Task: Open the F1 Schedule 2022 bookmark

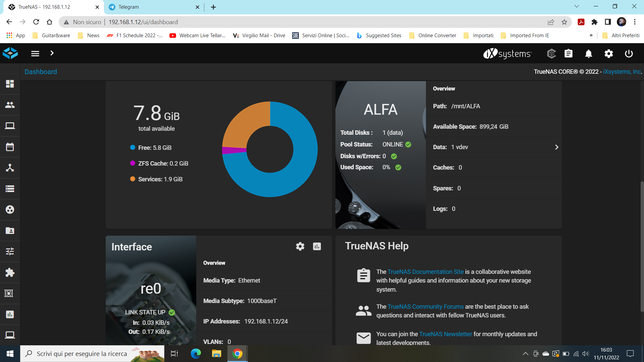Action: click(135, 36)
